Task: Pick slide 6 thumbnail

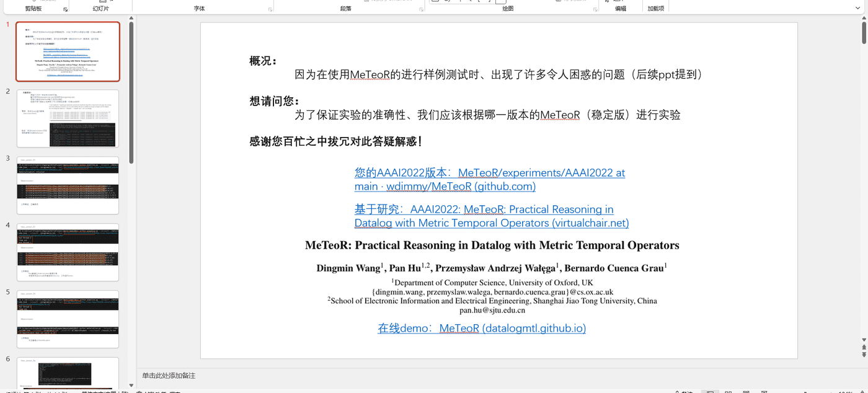Action: coord(68,373)
